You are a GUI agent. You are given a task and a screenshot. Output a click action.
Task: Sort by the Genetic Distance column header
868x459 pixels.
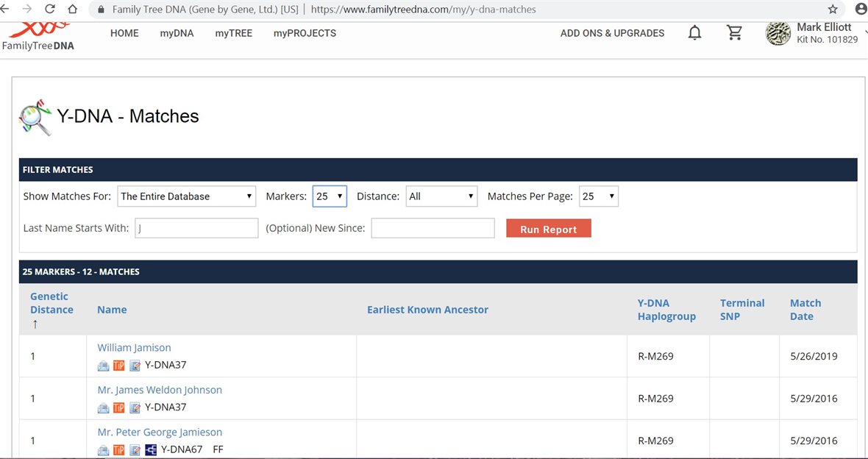[x=51, y=303]
